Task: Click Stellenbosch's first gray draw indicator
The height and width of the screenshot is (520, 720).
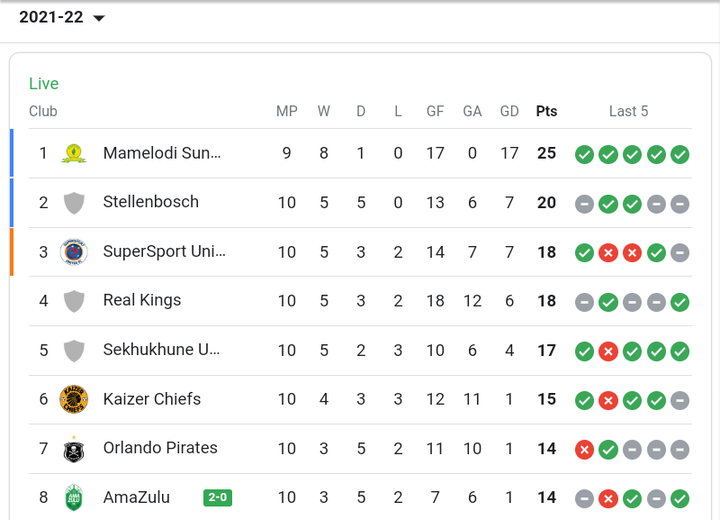Action: coord(585,204)
